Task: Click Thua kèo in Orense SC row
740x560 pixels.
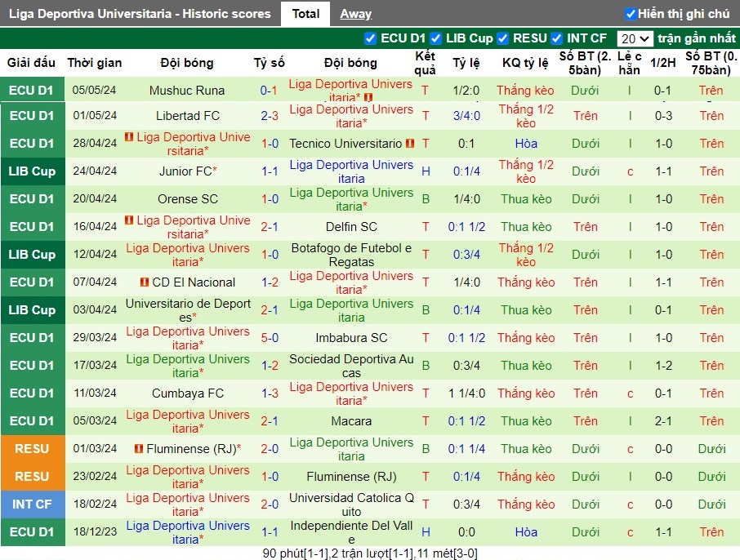Action: [x=526, y=199]
